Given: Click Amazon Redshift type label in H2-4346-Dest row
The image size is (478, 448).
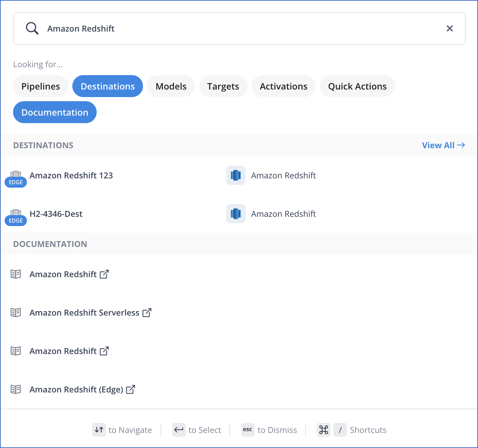Looking at the screenshot, I should point(284,214).
